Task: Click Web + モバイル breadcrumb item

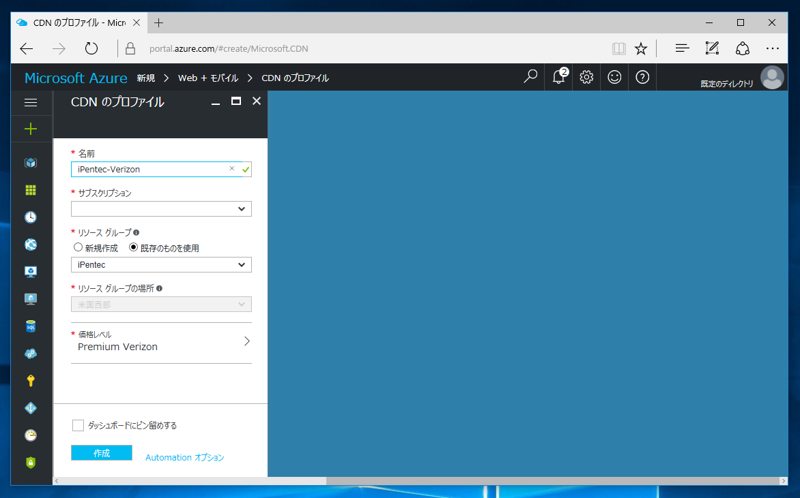Action: [208, 78]
